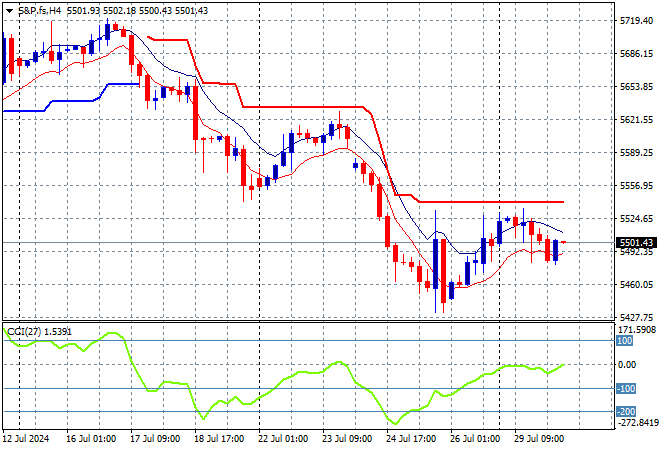Click the S&P.fs,H4 chart title text
The image size is (660, 450).
[x=40, y=11]
